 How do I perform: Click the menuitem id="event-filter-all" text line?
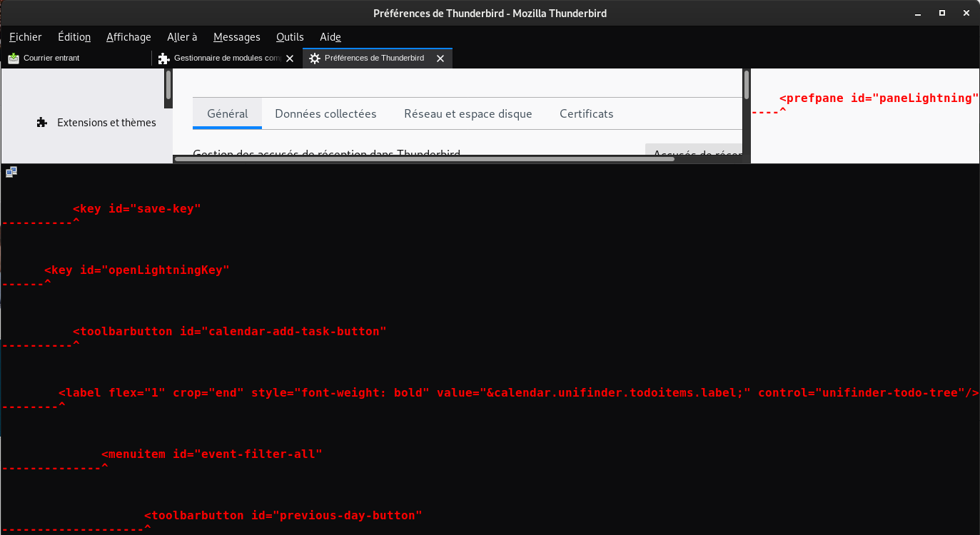[212, 454]
